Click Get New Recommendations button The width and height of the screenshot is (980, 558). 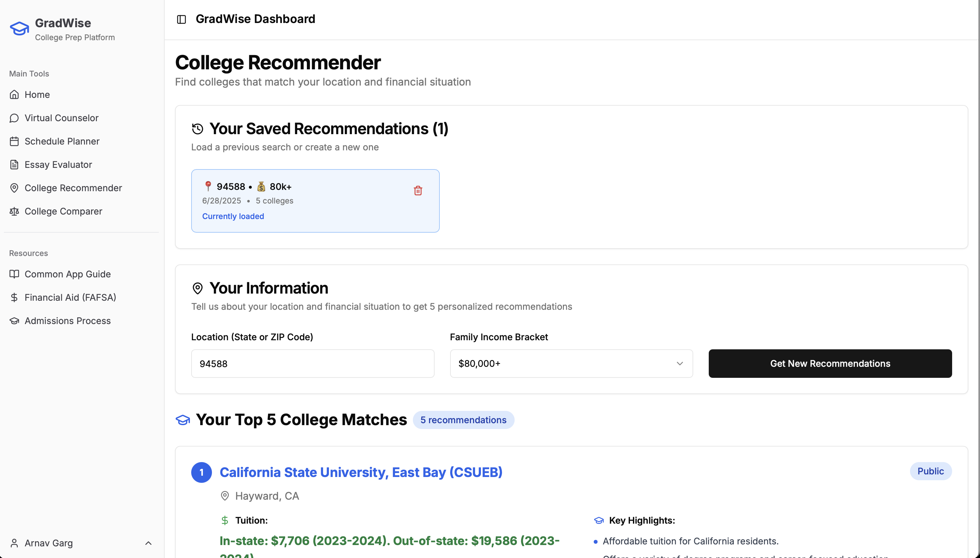coord(830,363)
